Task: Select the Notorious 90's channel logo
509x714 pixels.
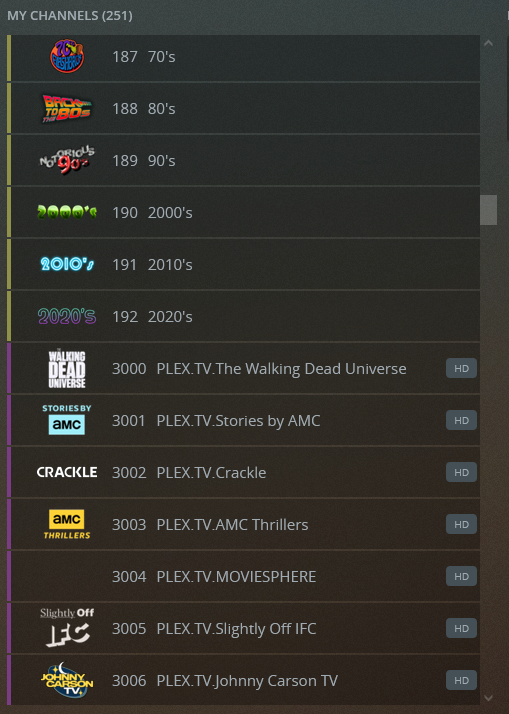Action: 67,160
